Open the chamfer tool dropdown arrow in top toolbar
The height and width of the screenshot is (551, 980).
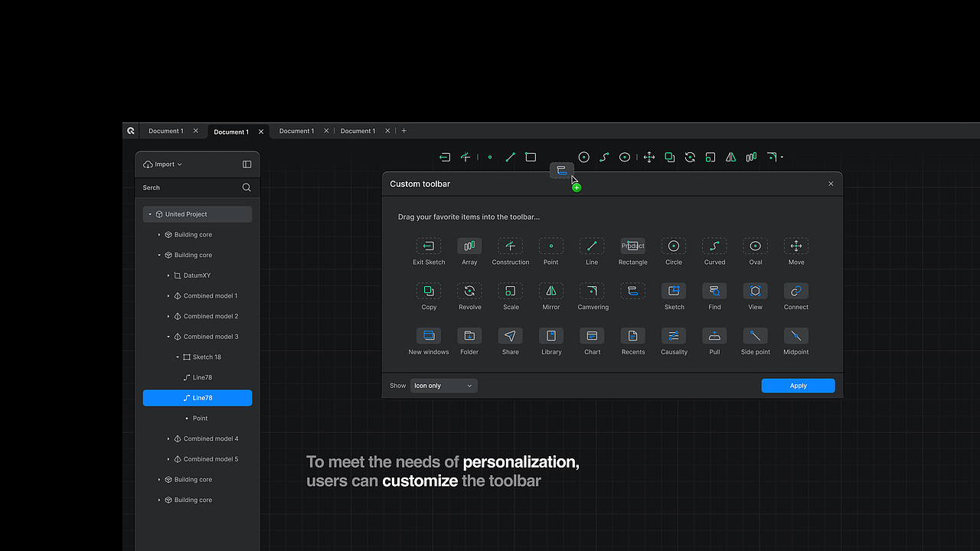tap(782, 157)
